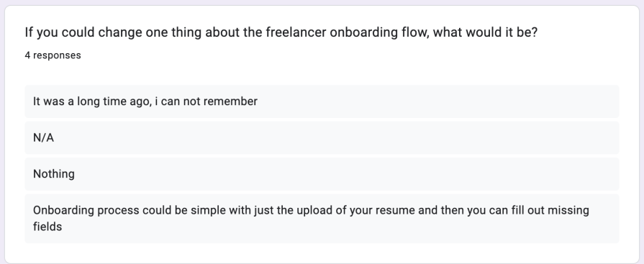Image resolution: width=644 pixels, height=264 pixels.
Task: Click empty space in the N/A response row
Action: point(336,137)
